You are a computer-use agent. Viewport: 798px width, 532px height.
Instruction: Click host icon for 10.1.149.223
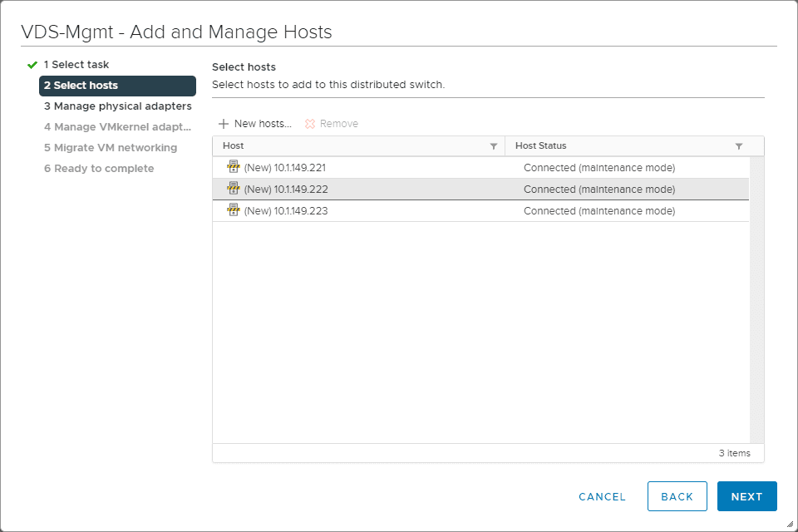(234, 210)
